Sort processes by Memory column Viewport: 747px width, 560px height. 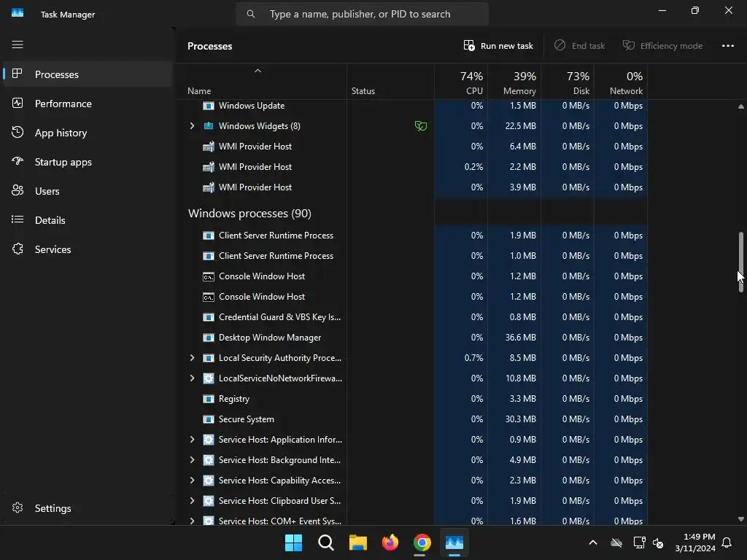point(514,82)
